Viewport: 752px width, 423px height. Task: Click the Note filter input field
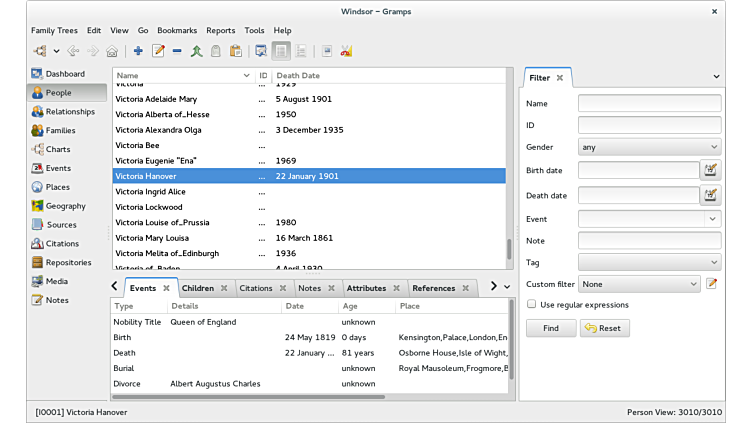pos(649,241)
